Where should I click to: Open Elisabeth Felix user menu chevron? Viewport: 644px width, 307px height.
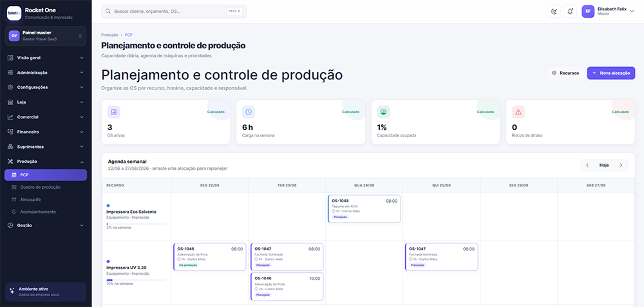632,12
